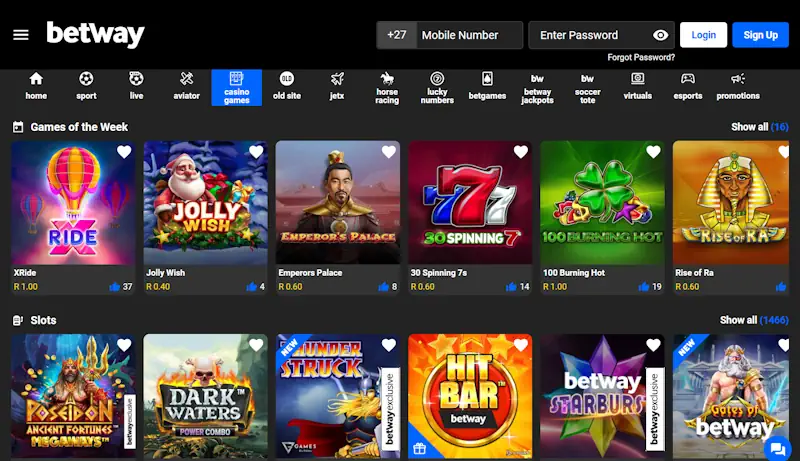Open the jetx game
This screenshot has width=800, height=461.
(337, 87)
